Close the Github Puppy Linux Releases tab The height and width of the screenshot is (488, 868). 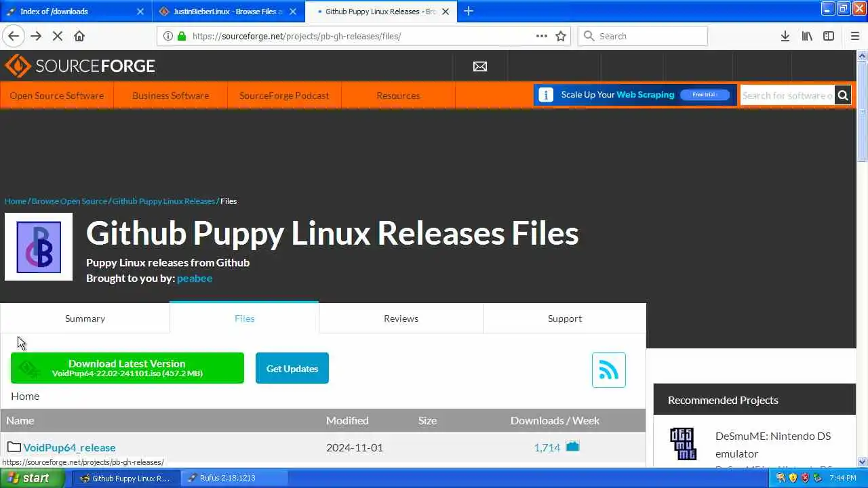point(446,12)
